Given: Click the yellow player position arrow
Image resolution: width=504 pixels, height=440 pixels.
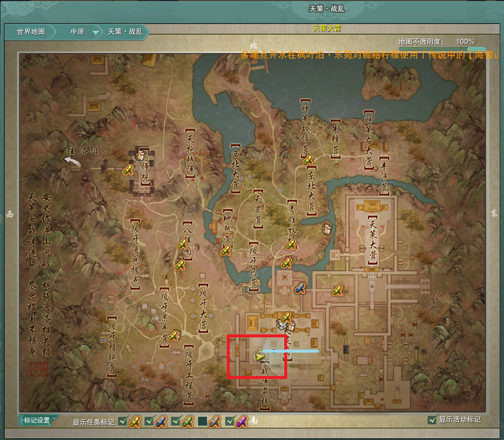Looking at the screenshot, I should click(259, 356).
